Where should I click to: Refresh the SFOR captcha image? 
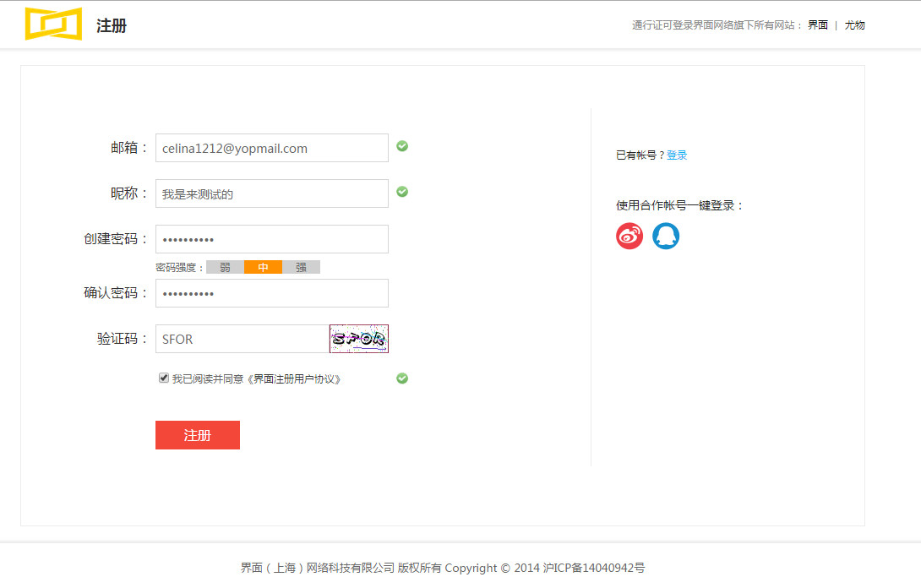(x=359, y=339)
